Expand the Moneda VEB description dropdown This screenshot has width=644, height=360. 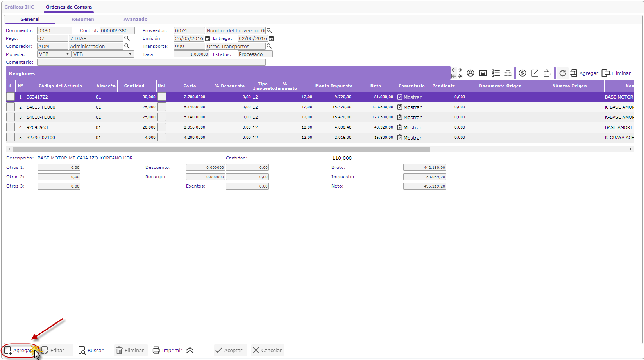point(102,54)
